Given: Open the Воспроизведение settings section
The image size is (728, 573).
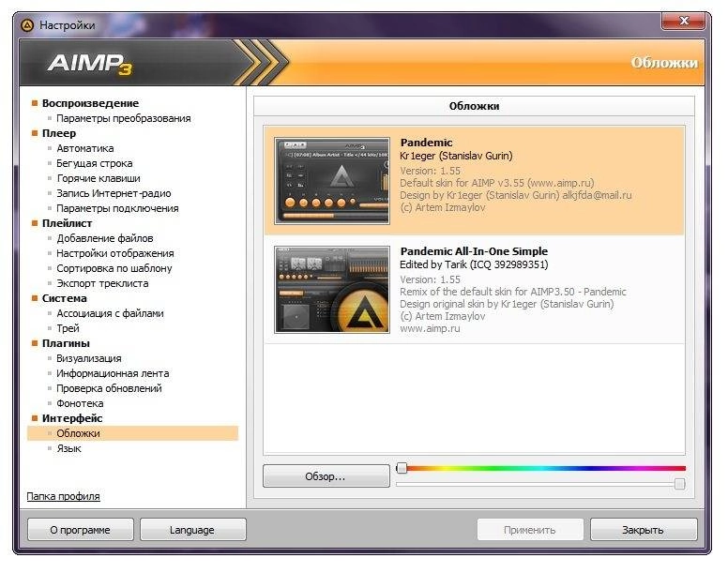Looking at the screenshot, I should click(x=91, y=103).
